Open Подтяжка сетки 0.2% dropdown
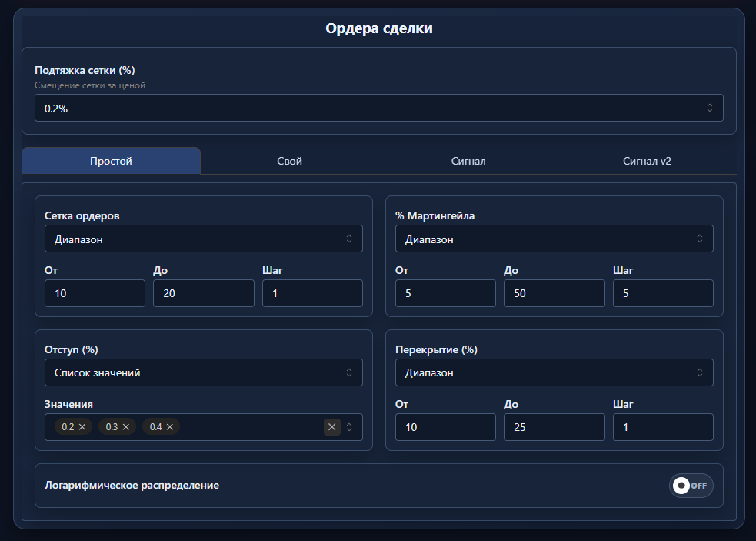 [x=379, y=108]
